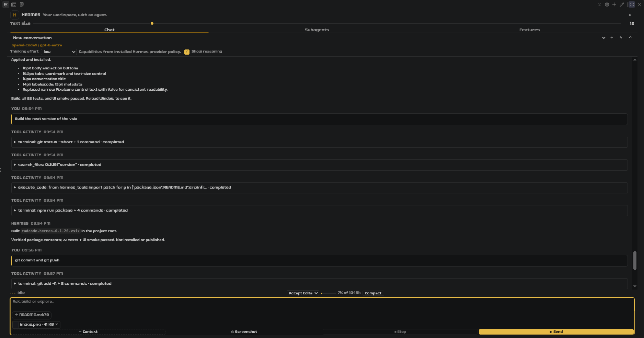Open settings gear in the top toolbar
Screen dimensions: 644x338
coord(607,4)
